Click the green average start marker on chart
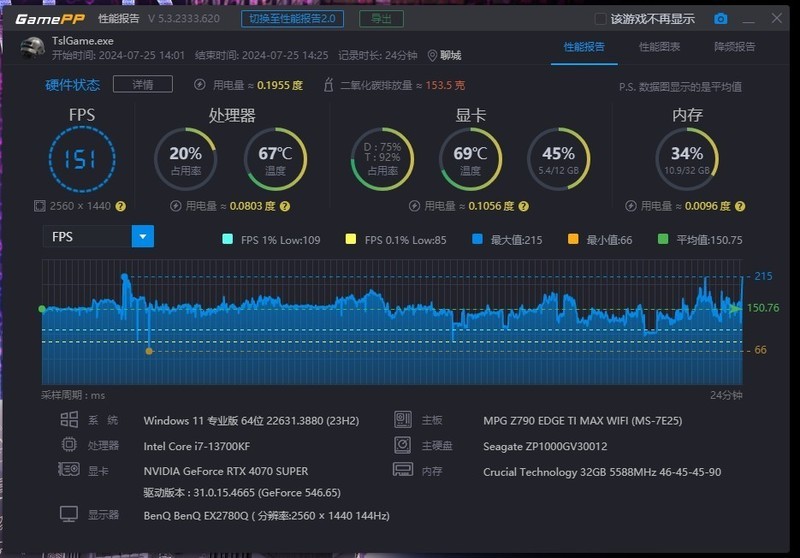This screenshot has height=558, width=800. 42,309
